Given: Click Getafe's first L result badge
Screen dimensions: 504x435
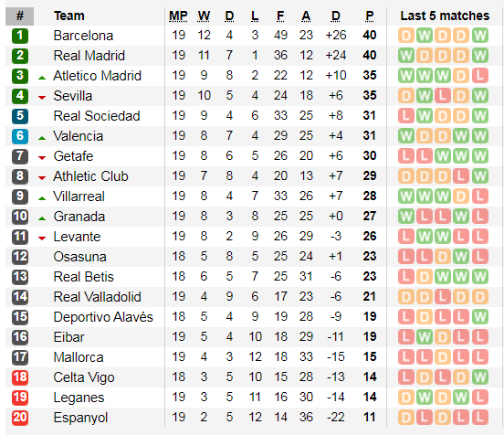Looking at the screenshot, I should click(406, 156).
